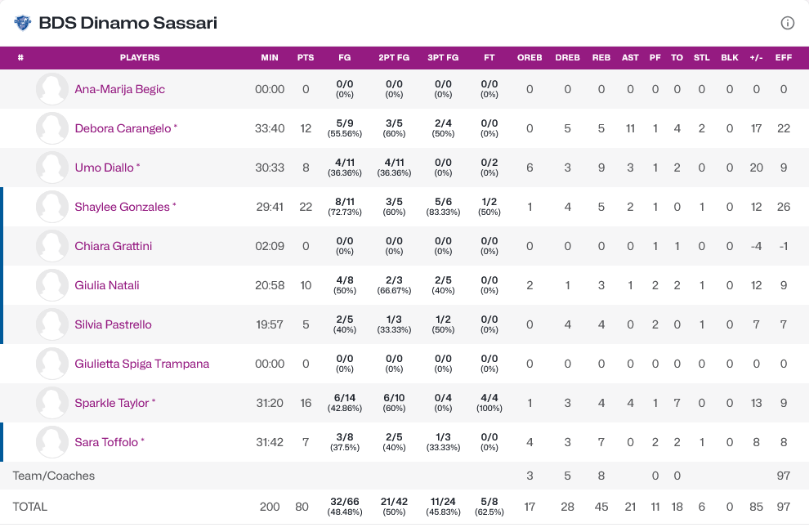The image size is (809, 532).
Task: Click the BDS Dinamo Sassari team logo
Action: click(x=22, y=23)
